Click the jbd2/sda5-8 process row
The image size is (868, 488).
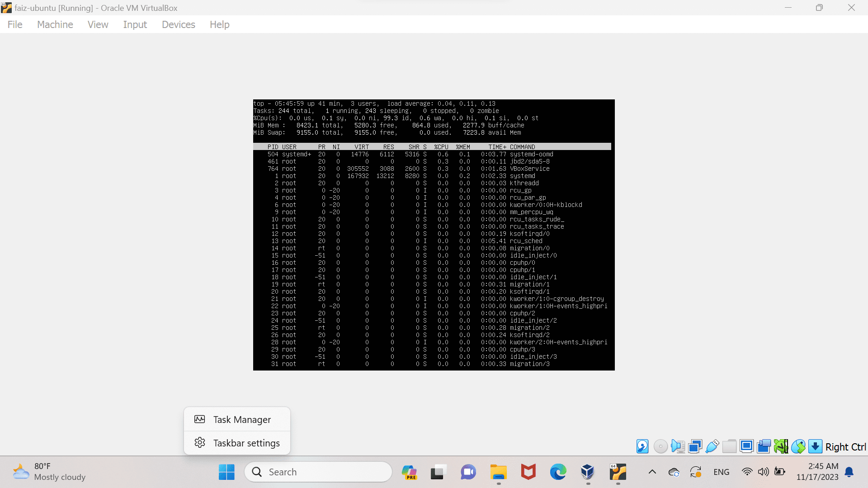(x=432, y=161)
